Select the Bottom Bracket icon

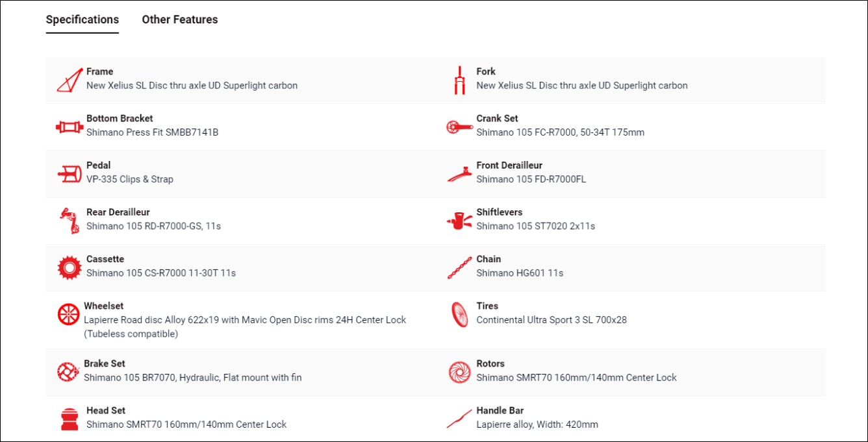click(69, 127)
